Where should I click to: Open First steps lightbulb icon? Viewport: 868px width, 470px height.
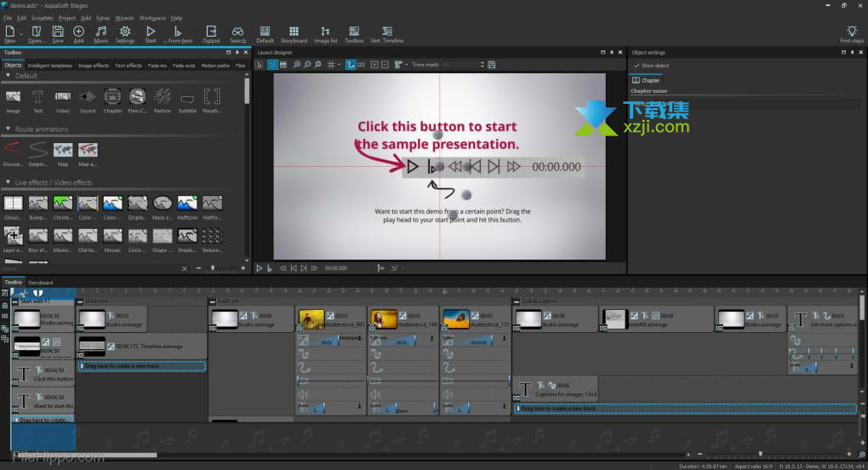point(851,34)
